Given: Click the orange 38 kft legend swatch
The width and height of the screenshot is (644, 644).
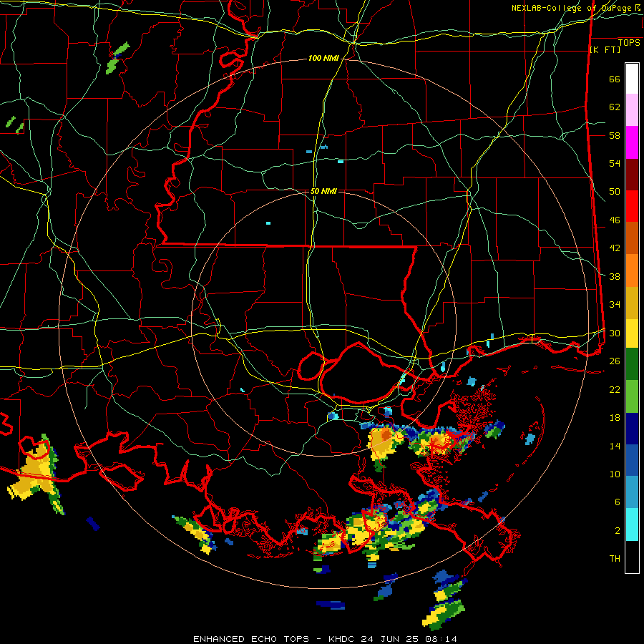Looking at the screenshot, I should (x=632, y=270).
